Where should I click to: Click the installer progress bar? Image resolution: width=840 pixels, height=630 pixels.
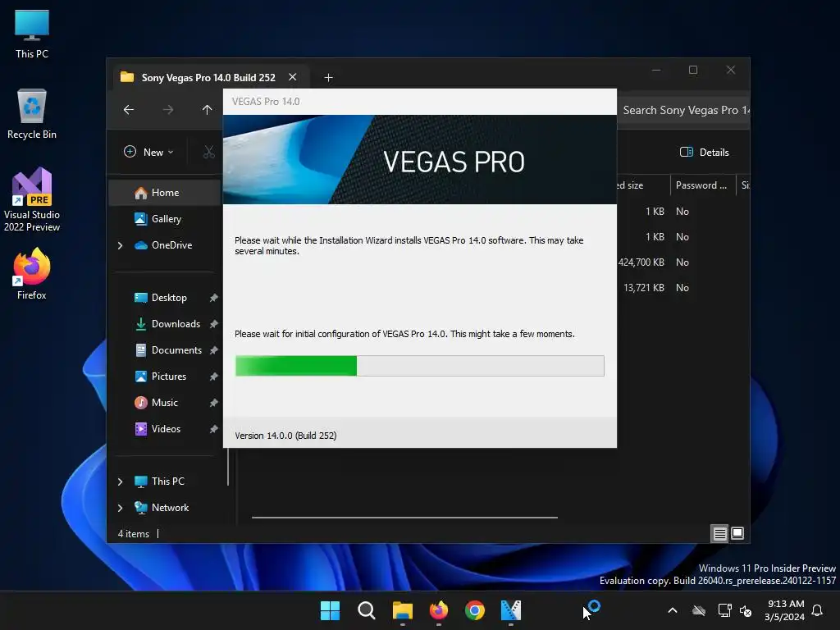(419, 366)
